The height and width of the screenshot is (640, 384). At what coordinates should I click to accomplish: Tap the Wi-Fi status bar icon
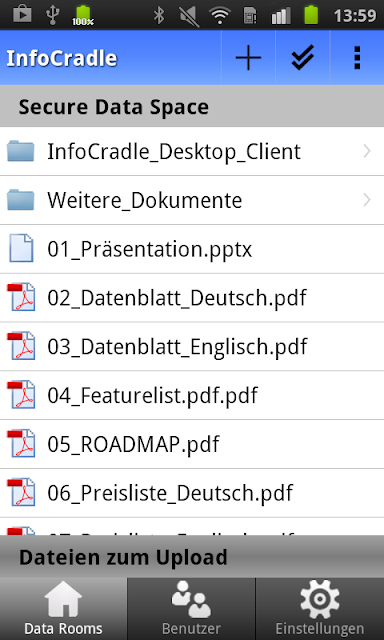tap(219, 16)
